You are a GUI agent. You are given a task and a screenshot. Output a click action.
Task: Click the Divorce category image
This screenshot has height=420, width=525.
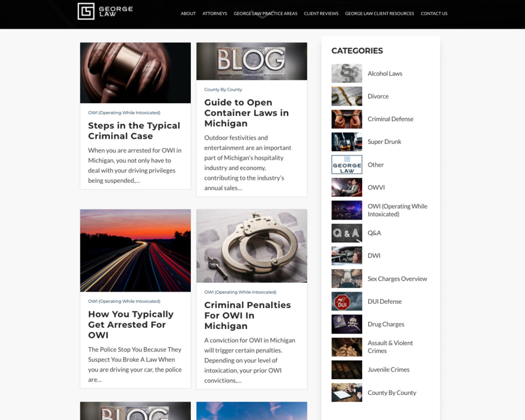tap(346, 96)
